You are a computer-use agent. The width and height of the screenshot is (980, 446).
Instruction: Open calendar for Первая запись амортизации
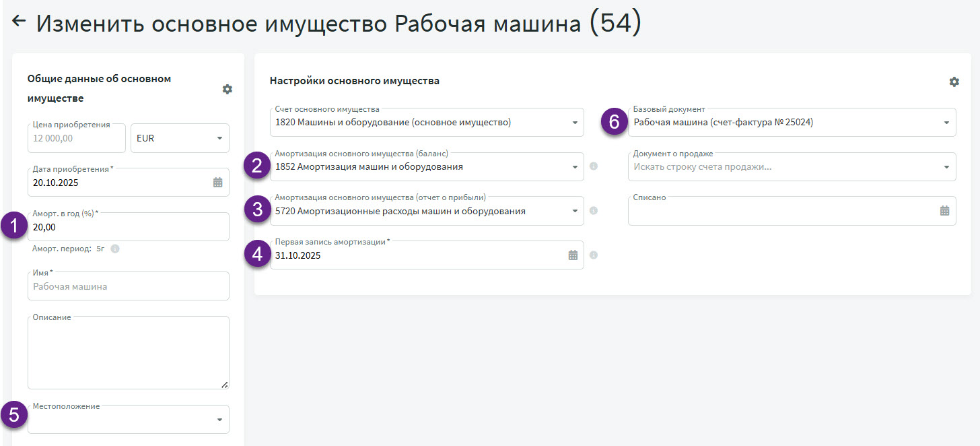click(573, 255)
